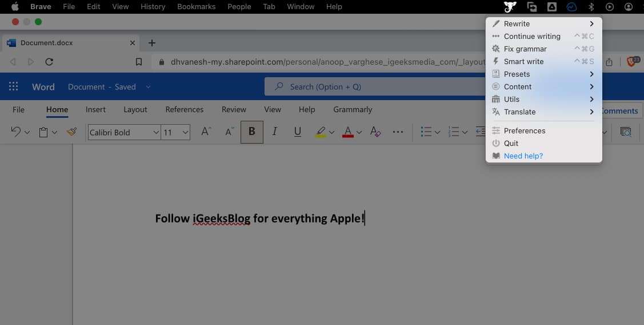644x325 pixels.
Task: Toggle Italic formatting button
Action: tap(274, 132)
